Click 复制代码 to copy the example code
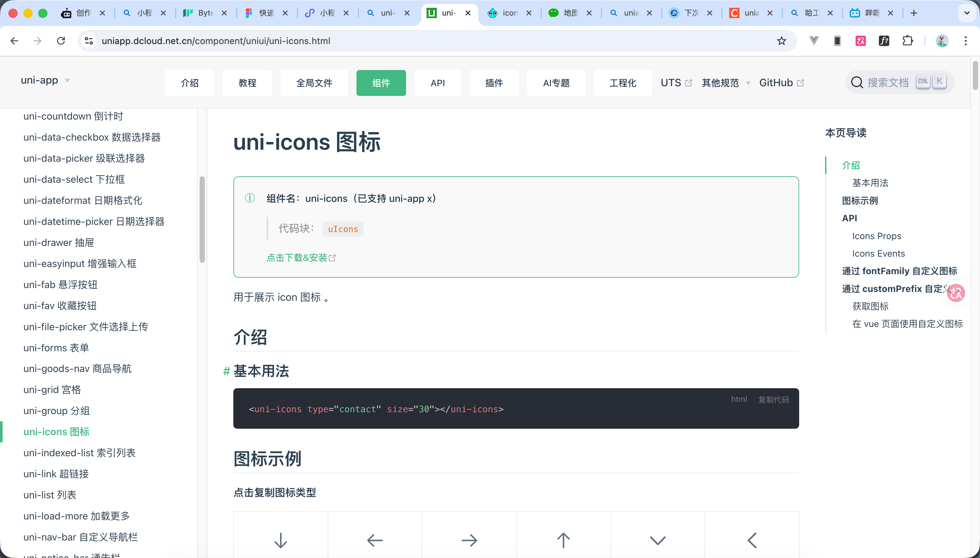The image size is (980, 558). coord(774,399)
